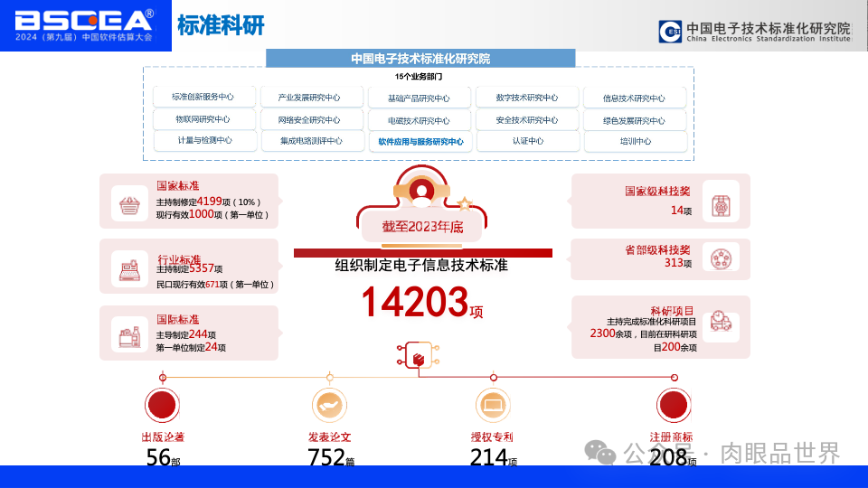Click the 标准科研 slide title
This screenshot has height=488, width=868.
tap(221, 25)
